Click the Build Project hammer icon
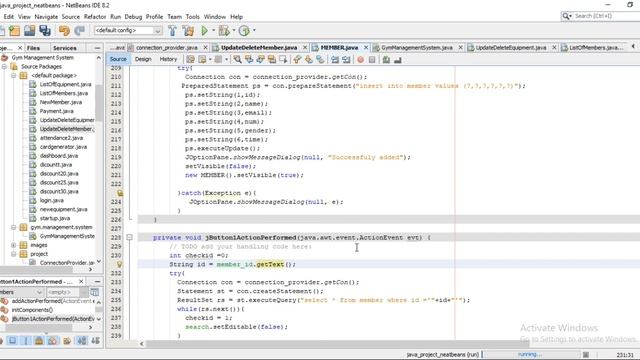 [172, 31]
